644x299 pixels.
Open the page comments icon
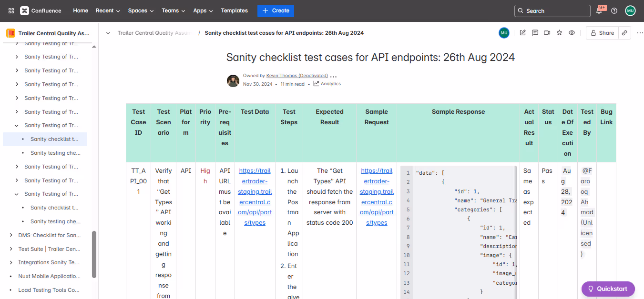(x=535, y=33)
